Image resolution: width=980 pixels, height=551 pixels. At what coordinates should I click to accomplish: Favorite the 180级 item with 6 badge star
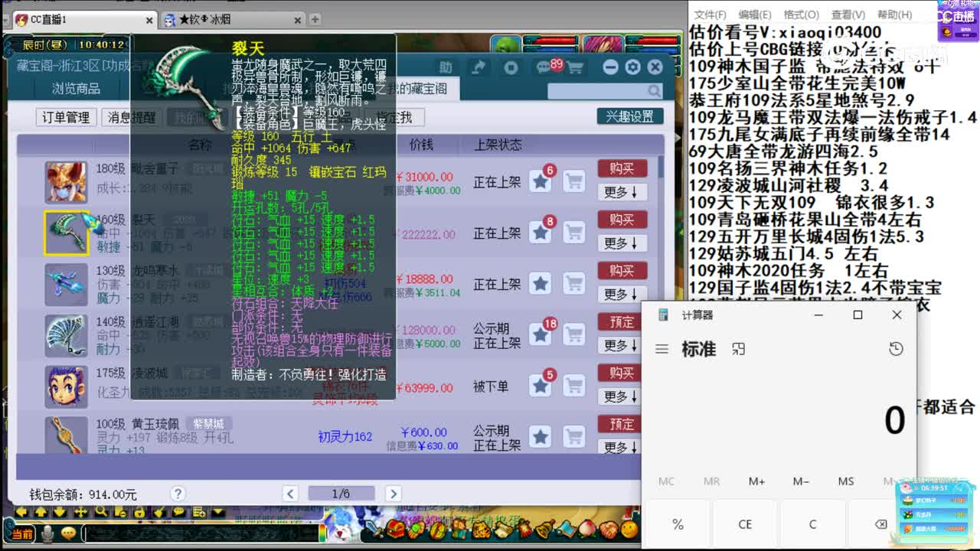541,181
